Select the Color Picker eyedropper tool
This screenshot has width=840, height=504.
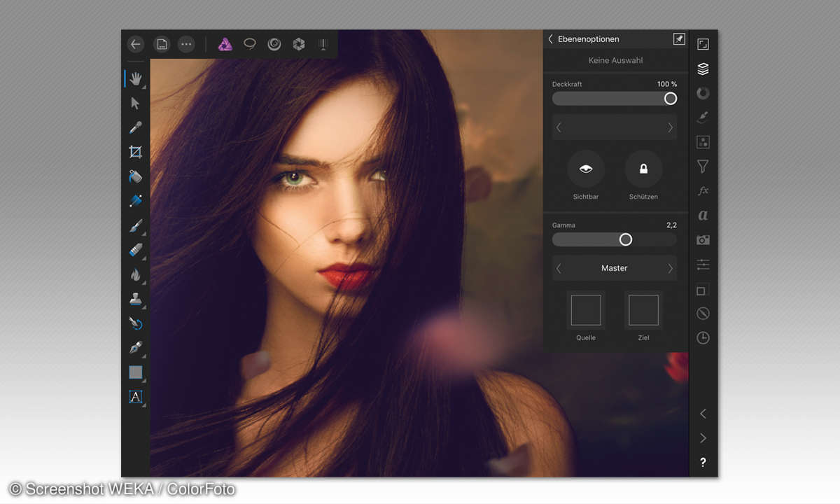(136, 127)
